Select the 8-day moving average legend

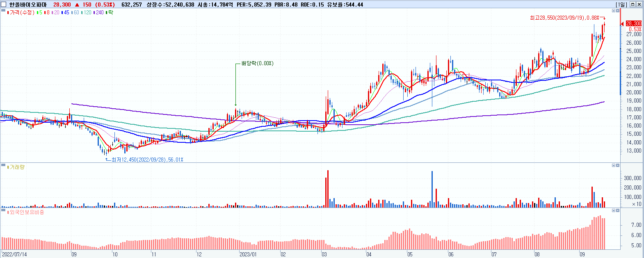point(47,13)
